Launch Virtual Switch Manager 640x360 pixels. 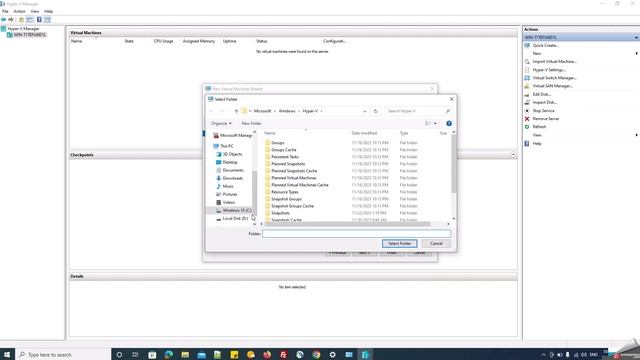pos(554,78)
